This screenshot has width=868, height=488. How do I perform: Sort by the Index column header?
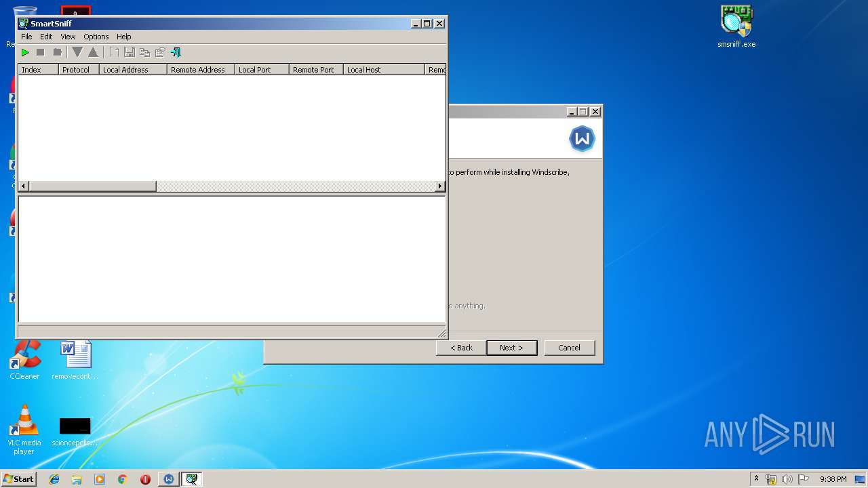click(x=38, y=70)
